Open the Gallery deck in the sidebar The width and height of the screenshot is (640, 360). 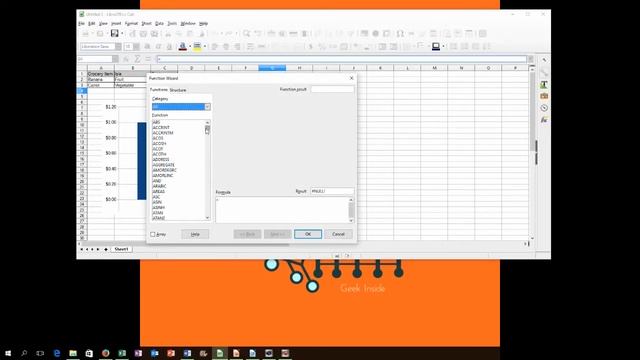click(544, 96)
